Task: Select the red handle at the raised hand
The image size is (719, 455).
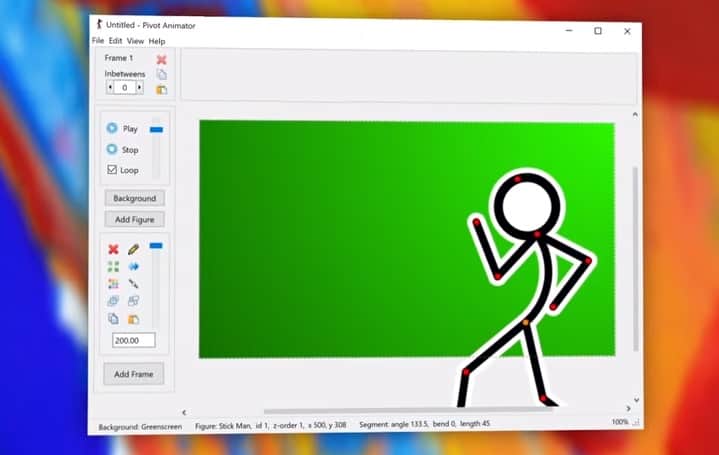Action: pyautogui.click(x=476, y=222)
